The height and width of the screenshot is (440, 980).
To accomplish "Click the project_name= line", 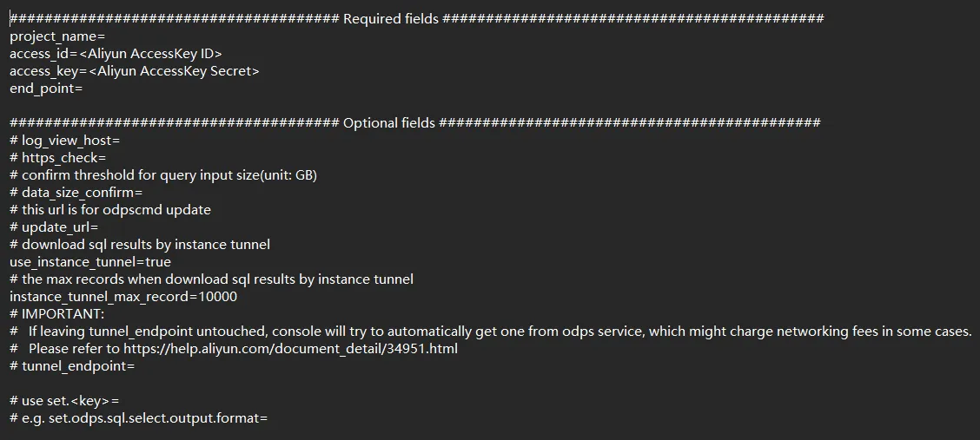I will click(x=57, y=36).
